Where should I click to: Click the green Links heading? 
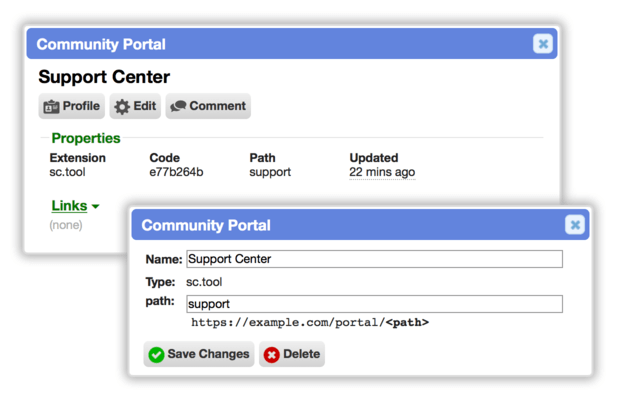point(69,206)
